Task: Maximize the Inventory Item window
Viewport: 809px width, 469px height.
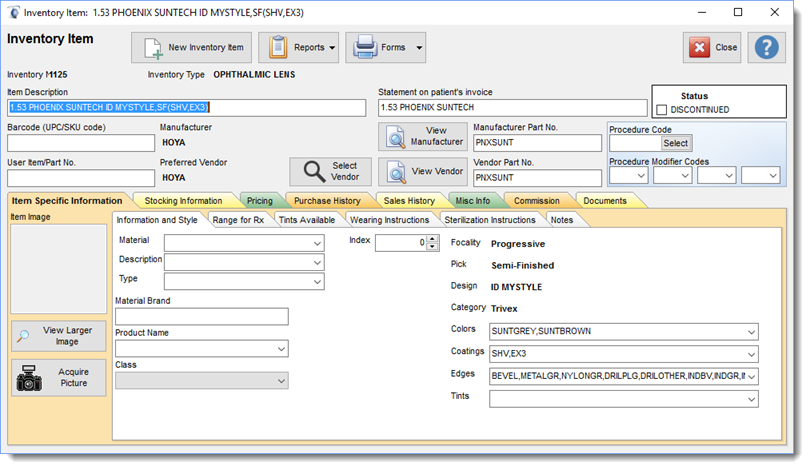Action: pos(738,12)
